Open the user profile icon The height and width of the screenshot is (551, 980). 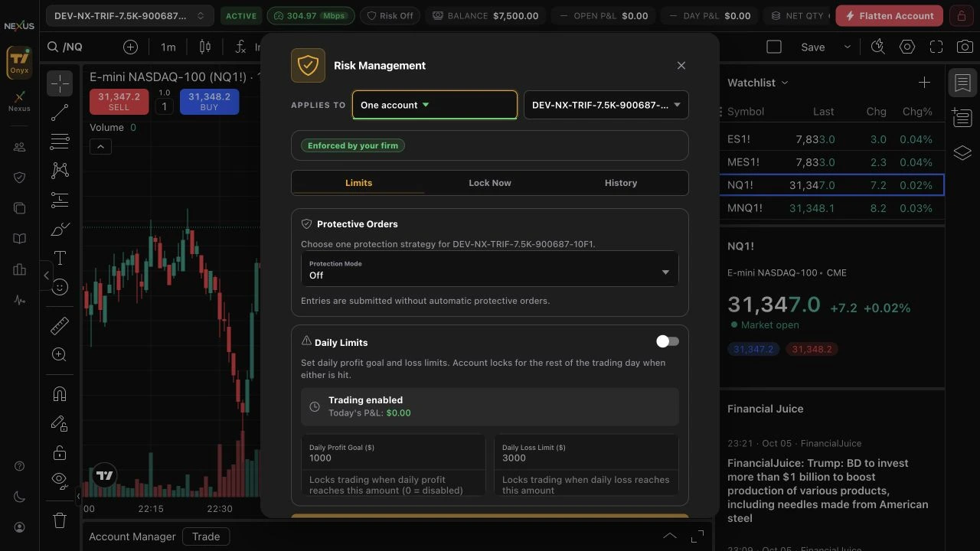tap(20, 527)
